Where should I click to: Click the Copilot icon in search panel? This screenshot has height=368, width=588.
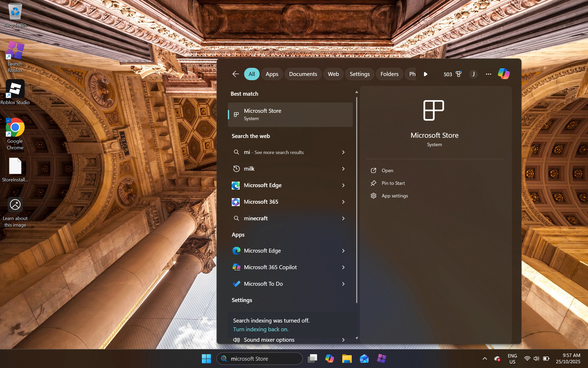tap(503, 74)
